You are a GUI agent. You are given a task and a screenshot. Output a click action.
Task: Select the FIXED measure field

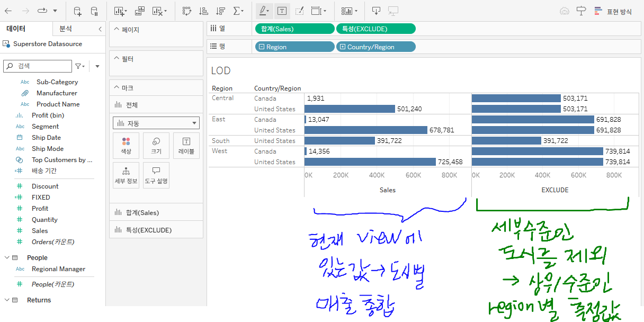[41, 198]
